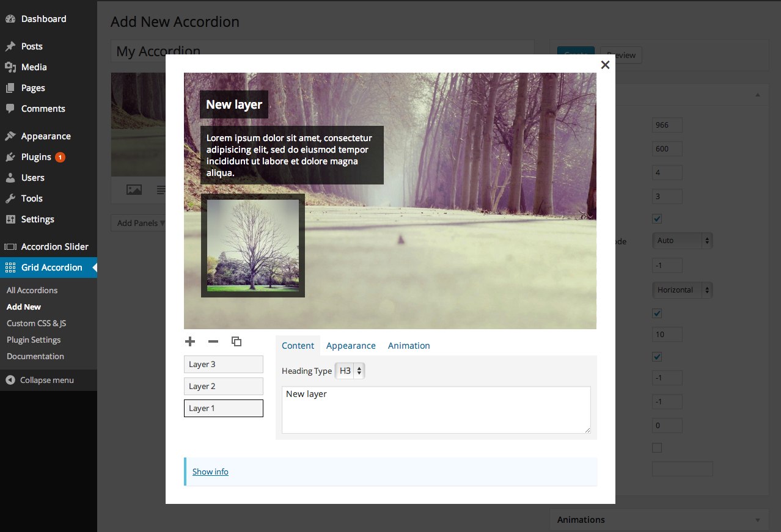Open Add New submenu item
Screen dimensions: 781x532
(24, 307)
